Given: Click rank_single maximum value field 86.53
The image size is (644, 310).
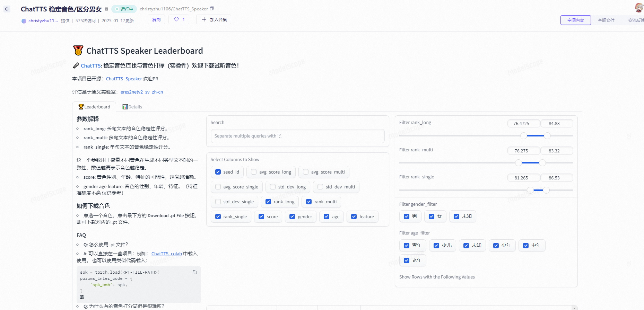Looking at the screenshot, I should point(557,178).
